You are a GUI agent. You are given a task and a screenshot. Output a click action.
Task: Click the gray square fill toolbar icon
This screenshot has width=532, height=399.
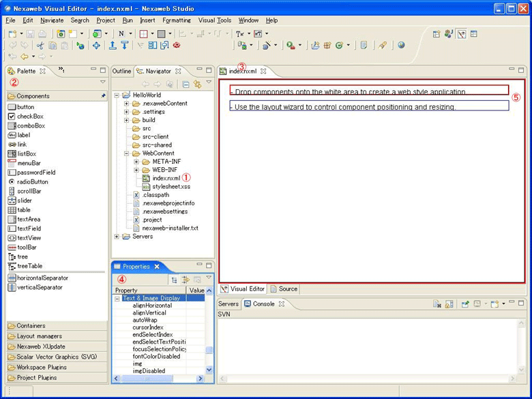(162, 33)
